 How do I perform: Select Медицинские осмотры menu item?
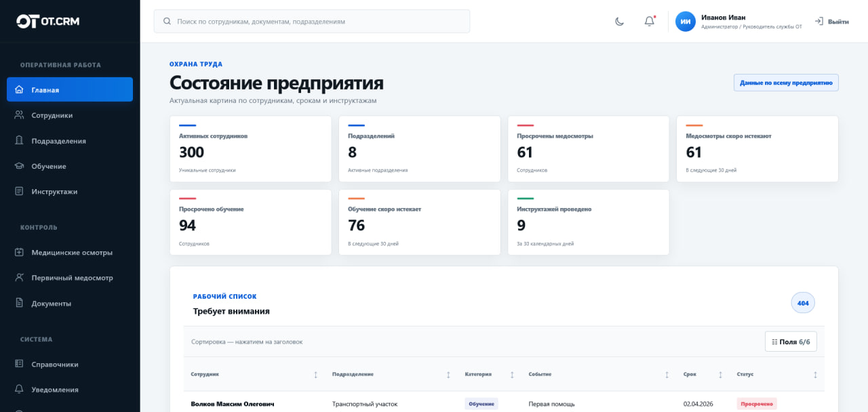70,252
